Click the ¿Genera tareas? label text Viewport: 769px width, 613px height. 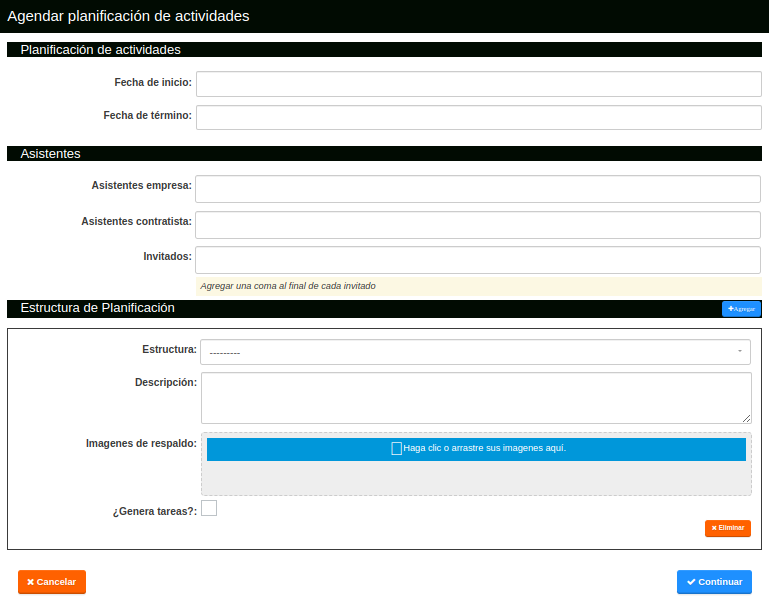[154, 512]
